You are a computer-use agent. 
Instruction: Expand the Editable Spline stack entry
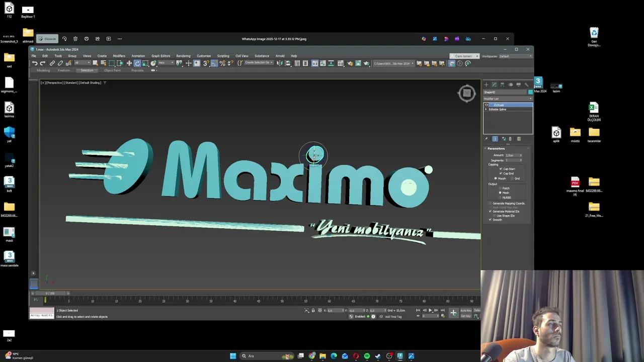click(x=486, y=109)
